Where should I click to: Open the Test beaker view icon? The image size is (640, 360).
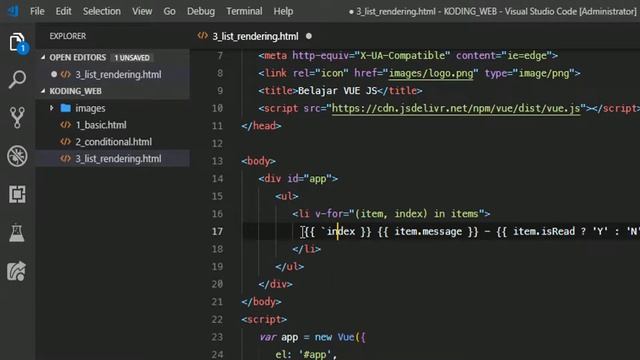click(17, 233)
